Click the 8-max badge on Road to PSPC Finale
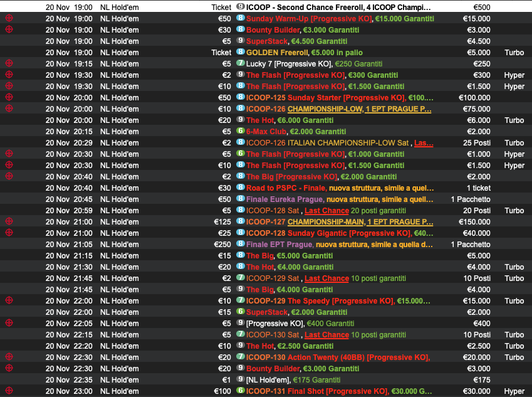Image resolution: width=532 pixels, height=397 pixels. click(x=240, y=187)
